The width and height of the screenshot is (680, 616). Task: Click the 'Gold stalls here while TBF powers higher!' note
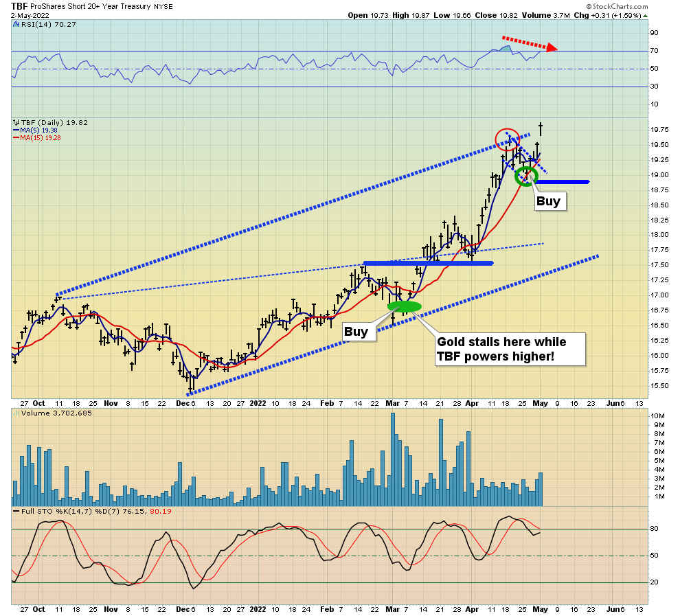pyautogui.click(x=510, y=350)
